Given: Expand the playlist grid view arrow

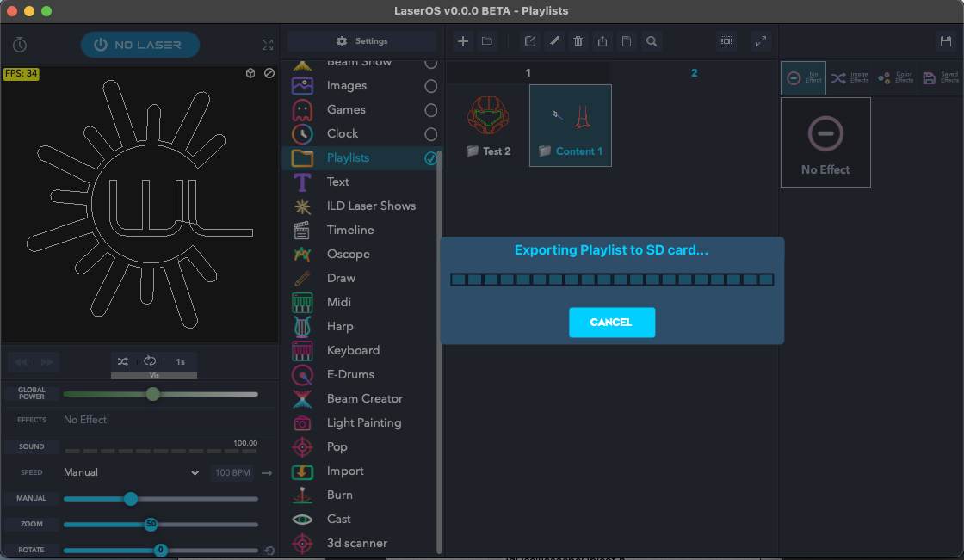Looking at the screenshot, I should coord(761,41).
